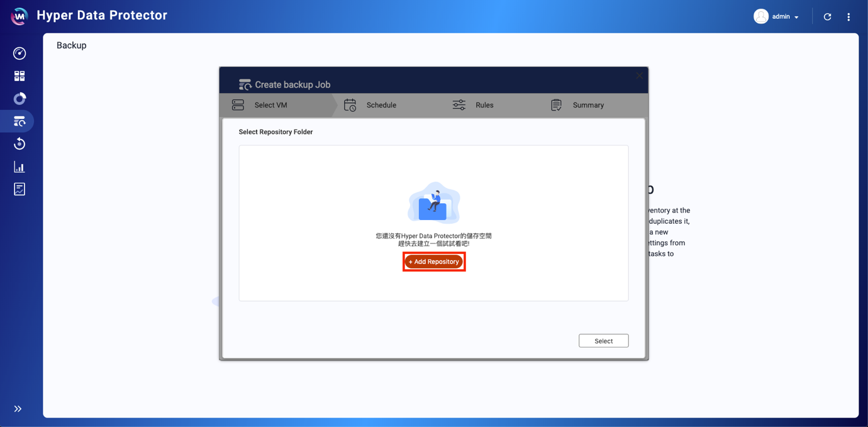This screenshot has width=868, height=427.
Task: Open the Reports bar chart icon
Action: (x=19, y=167)
